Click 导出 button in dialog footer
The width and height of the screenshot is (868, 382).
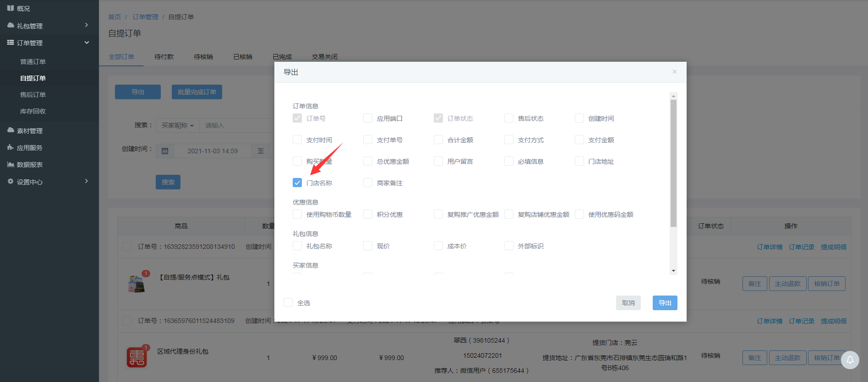[x=665, y=303]
